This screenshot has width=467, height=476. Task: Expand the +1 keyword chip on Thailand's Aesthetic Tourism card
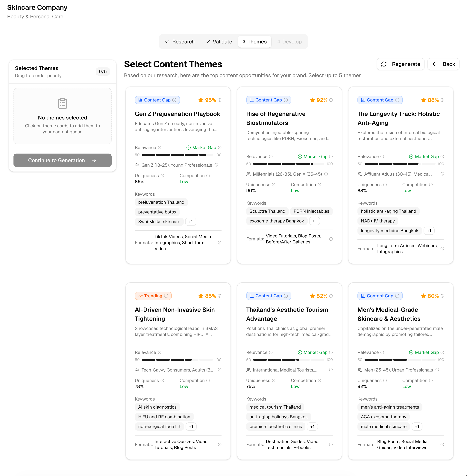[x=312, y=426]
